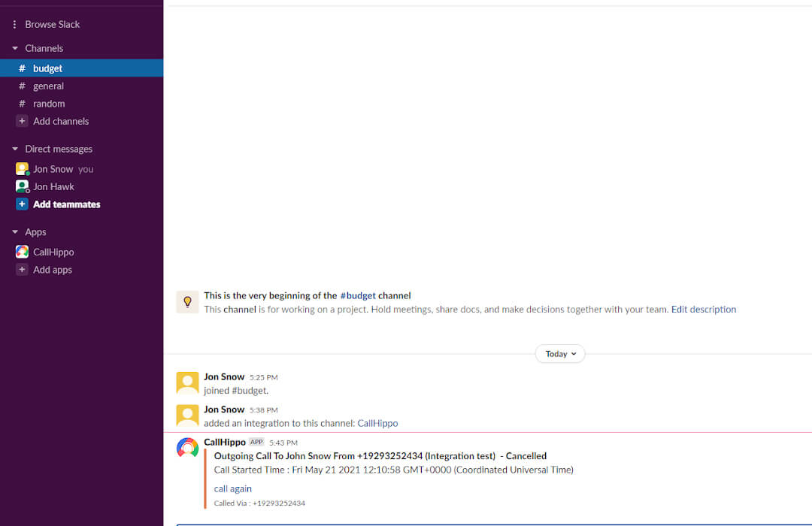Click the APP badge next to CallHippo
Viewport: 812px width, 526px height.
257,442
